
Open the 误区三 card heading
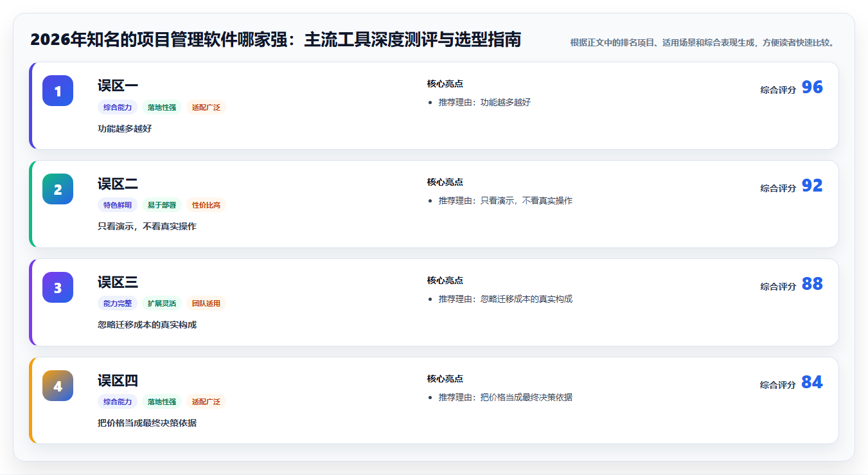coord(118,282)
